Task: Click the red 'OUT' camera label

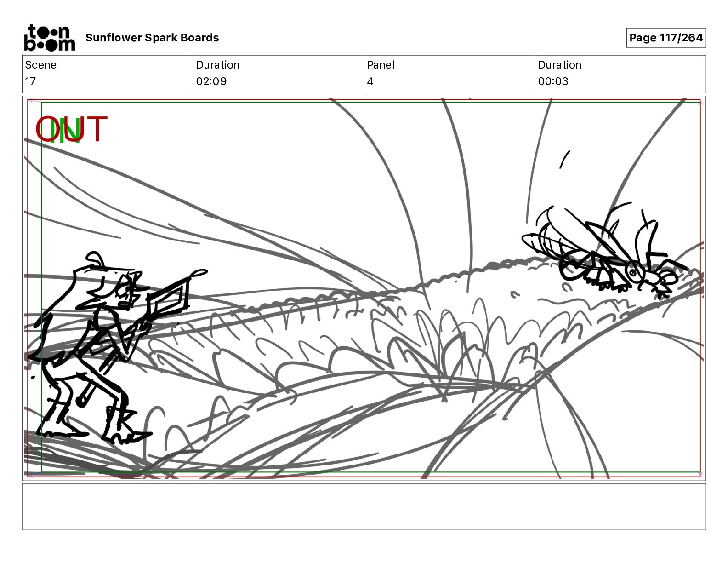Action: 71,129
